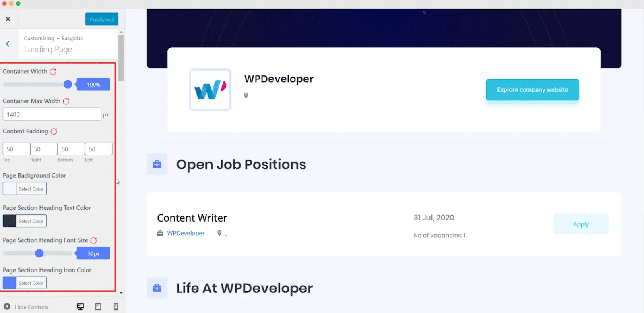This screenshot has height=313, width=644.
Task: Click the Container Max Width input field
Action: pyautogui.click(x=52, y=114)
